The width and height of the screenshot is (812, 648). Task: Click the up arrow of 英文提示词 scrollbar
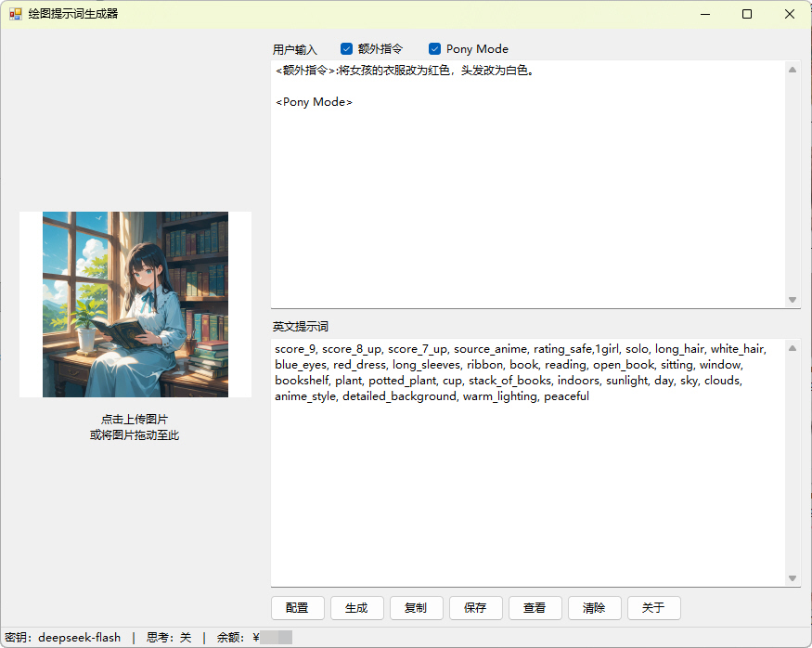[793, 348]
